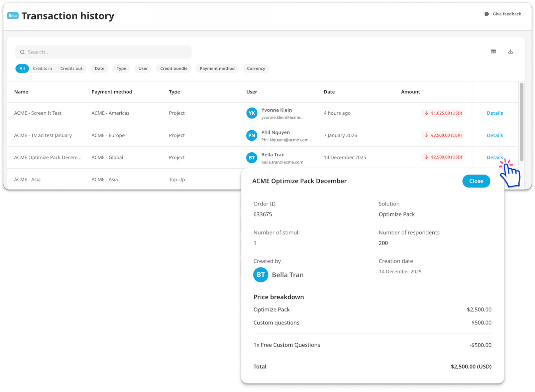Viewport: 535px width, 392px height.
Task: Click the 4 hours ago date cell
Action: tap(337, 113)
